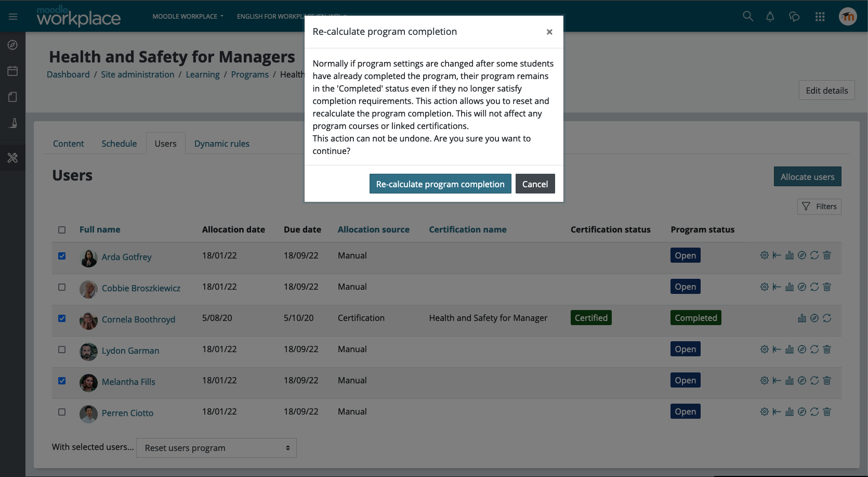Click the hamburger menu icon

click(13, 17)
